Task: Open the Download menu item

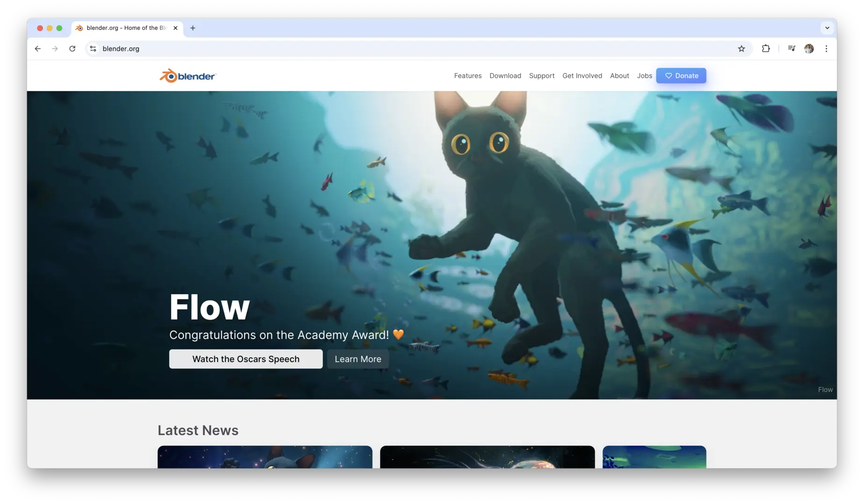Action: pos(505,76)
